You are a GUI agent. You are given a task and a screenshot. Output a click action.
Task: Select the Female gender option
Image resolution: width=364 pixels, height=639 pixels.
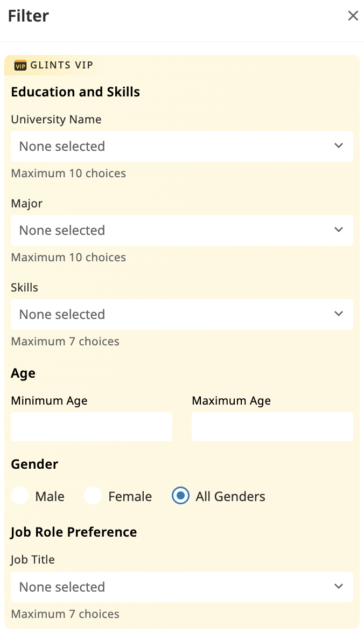93,496
